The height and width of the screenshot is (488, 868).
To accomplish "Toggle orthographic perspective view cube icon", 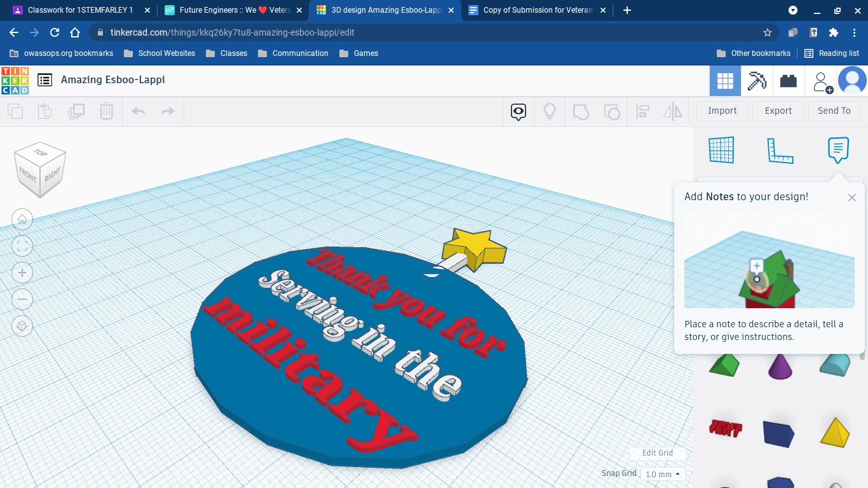I will click(x=22, y=326).
